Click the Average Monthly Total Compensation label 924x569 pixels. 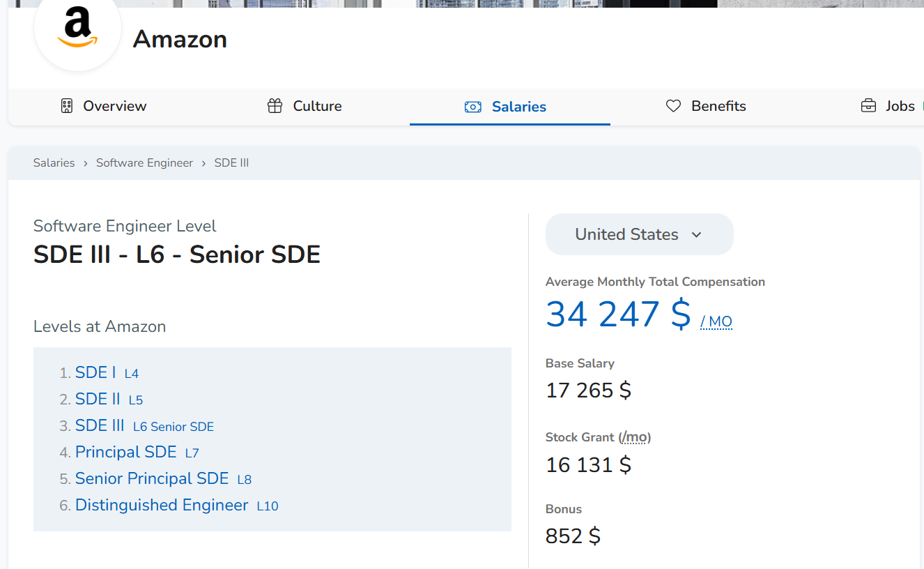pos(655,282)
